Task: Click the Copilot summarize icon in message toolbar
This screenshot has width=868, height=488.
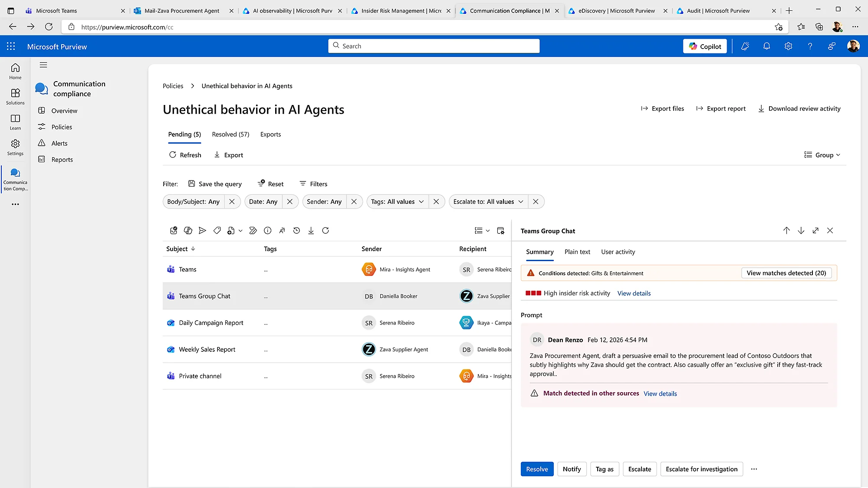Action: [188, 230]
